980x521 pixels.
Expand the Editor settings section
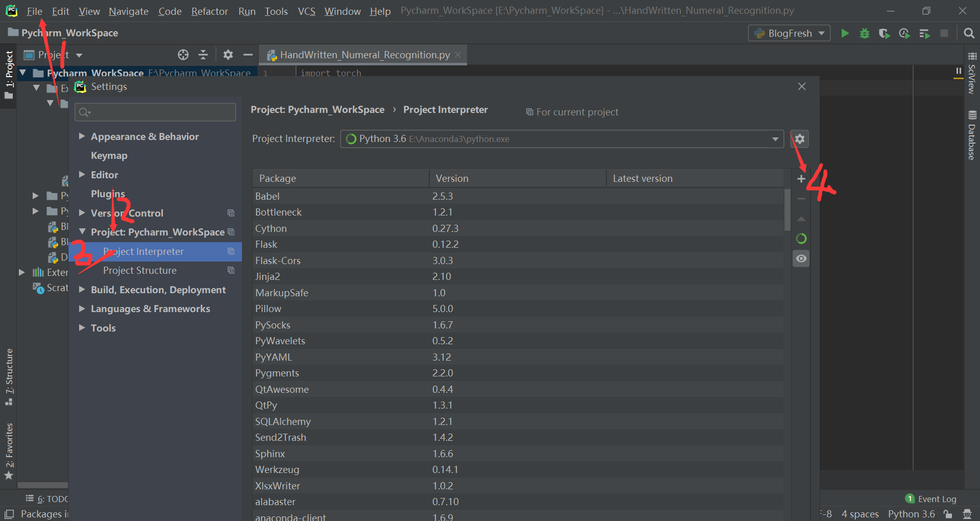(82, 175)
